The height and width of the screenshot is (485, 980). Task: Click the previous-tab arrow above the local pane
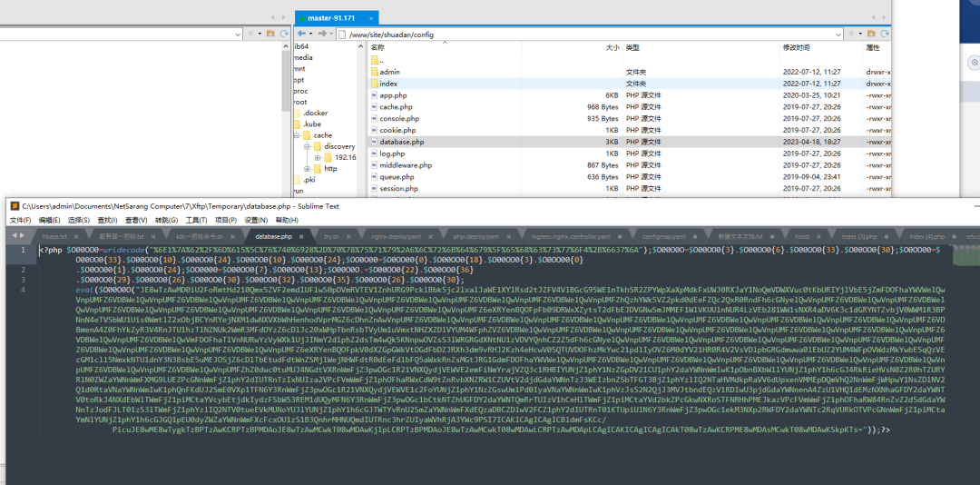click(x=274, y=17)
